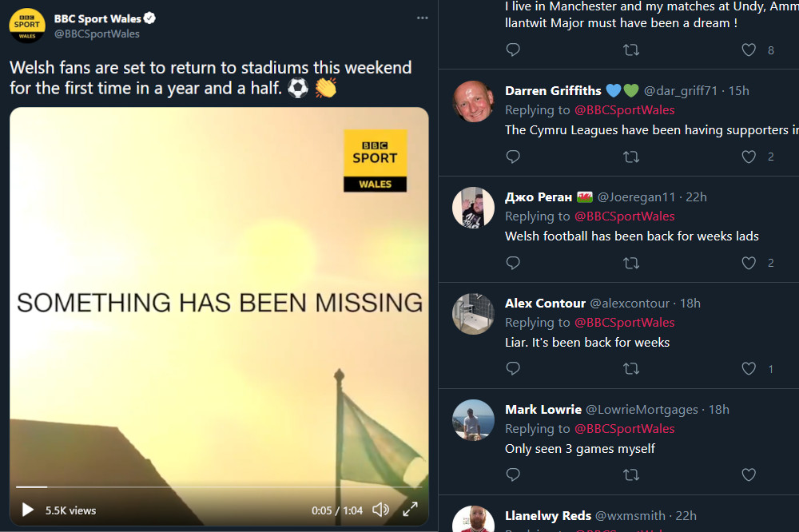Expand video to fullscreen
This screenshot has height=532, width=799.
pyautogui.click(x=410, y=510)
